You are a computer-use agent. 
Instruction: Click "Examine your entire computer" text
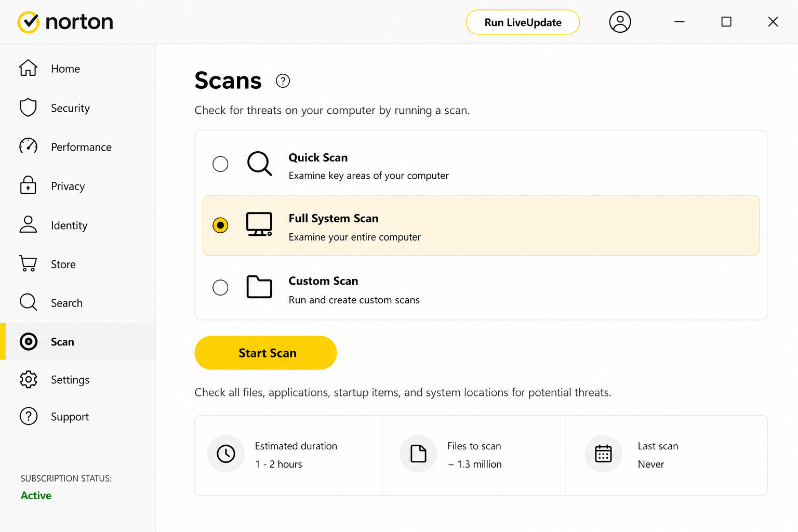(355, 237)
